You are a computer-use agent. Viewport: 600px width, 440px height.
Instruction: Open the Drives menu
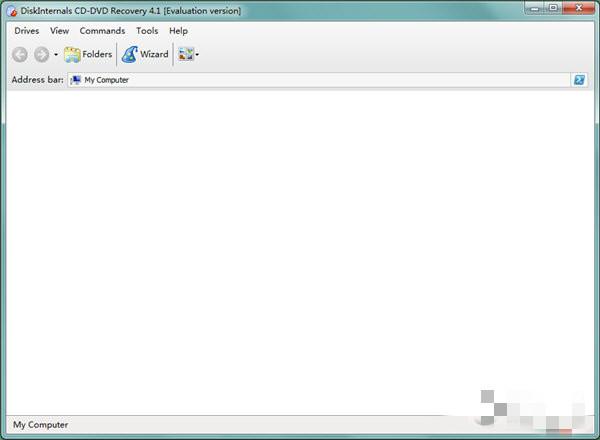tap(26, 31)
